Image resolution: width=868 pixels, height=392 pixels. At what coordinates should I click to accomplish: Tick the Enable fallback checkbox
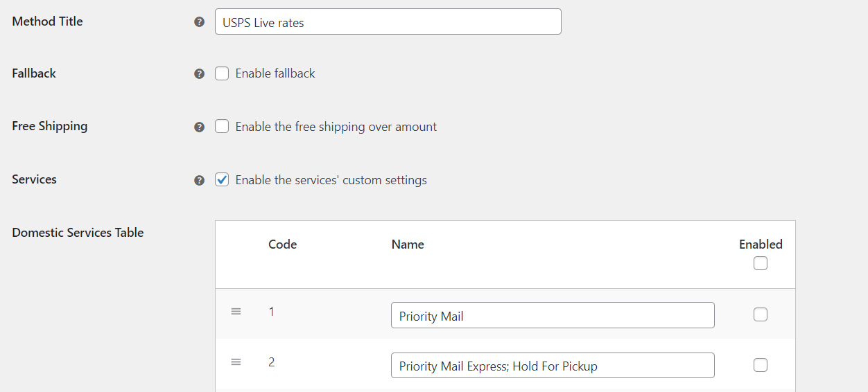coord(222,73)
